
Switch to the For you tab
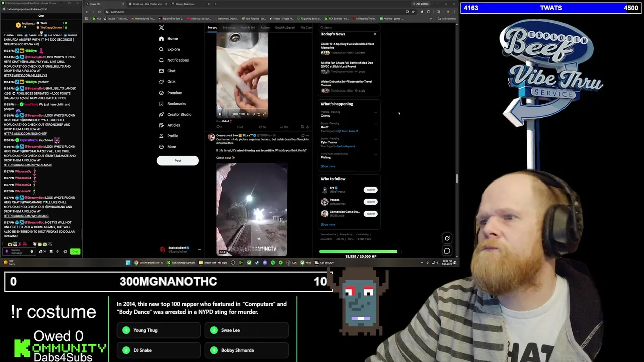click(212, 28)
